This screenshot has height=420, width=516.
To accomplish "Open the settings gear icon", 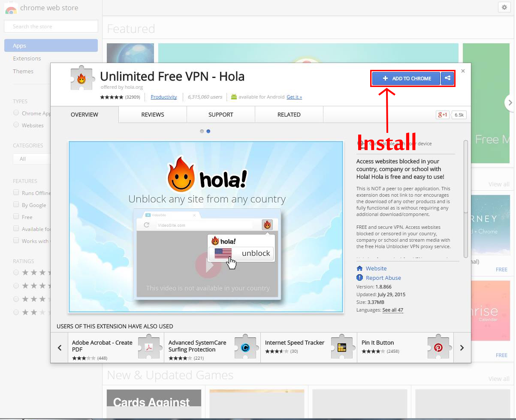I will tap(504, 7).
